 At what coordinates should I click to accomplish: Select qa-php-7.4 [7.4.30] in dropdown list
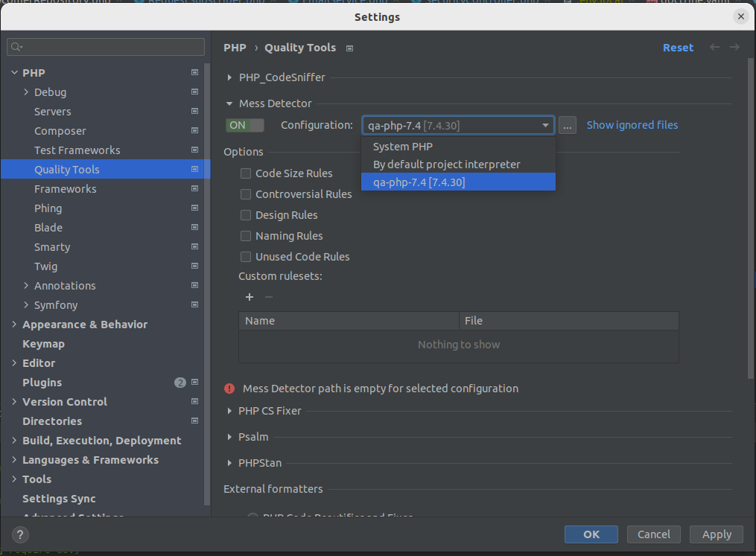[458, 182]
